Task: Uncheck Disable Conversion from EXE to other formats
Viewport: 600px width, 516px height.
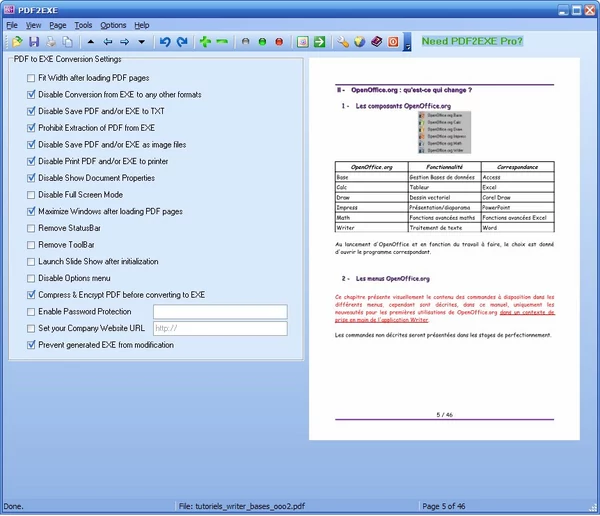Action: (31, 95)
